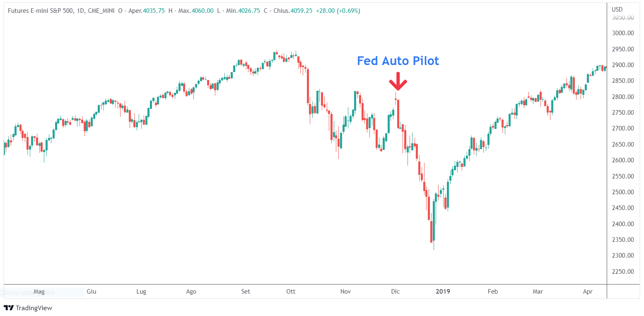Click the Apr month label on the time axis
This screenshot has height=316, width=644.
[588, 292]
